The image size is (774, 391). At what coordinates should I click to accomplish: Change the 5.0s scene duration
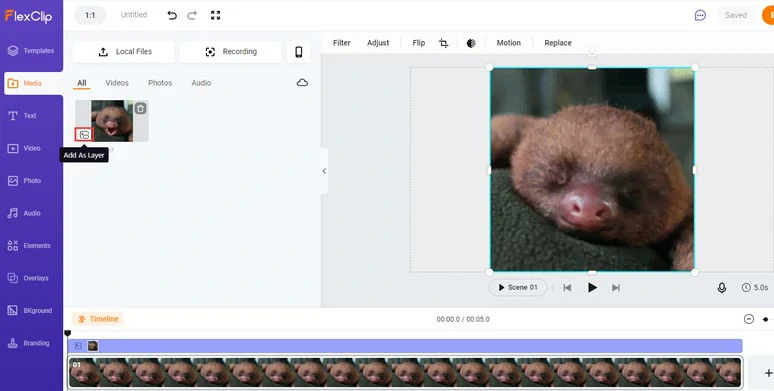click(x=755, y=287)
